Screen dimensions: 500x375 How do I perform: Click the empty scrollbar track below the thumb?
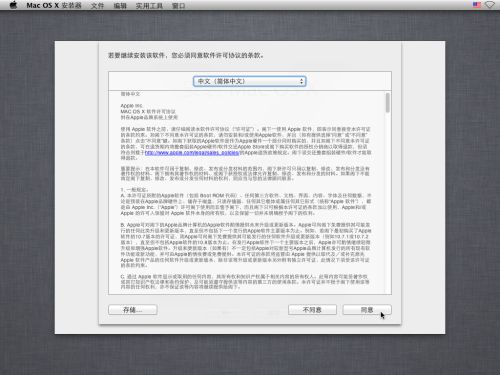click(x=387, y=203)
